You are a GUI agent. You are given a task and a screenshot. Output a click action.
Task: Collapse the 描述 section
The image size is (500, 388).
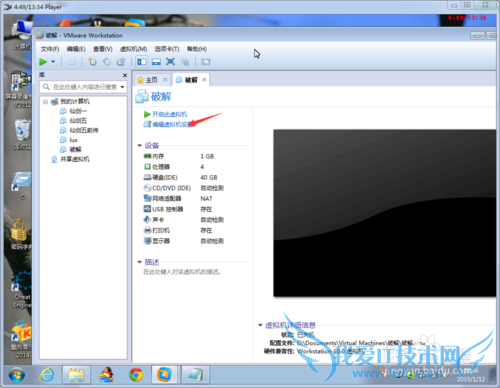point(140,262)
